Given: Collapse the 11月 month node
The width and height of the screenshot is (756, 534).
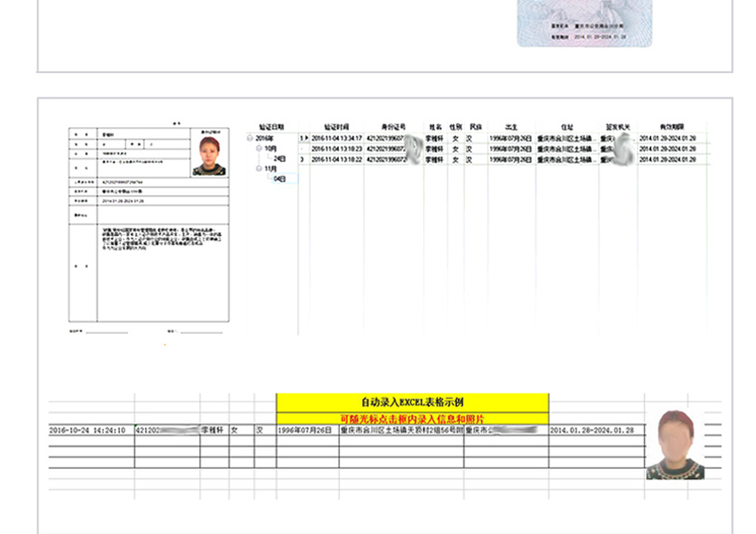Looking at the screenshot, I should 259,168.
